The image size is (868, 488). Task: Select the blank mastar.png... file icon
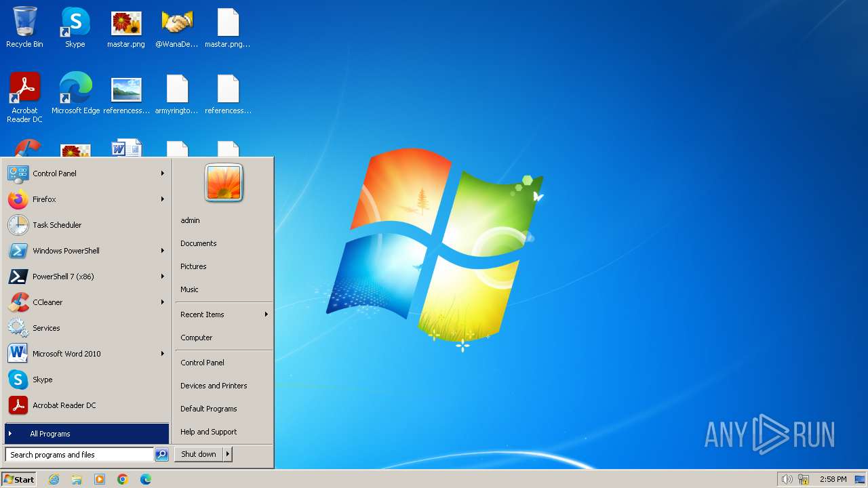[x=228, y=27]
